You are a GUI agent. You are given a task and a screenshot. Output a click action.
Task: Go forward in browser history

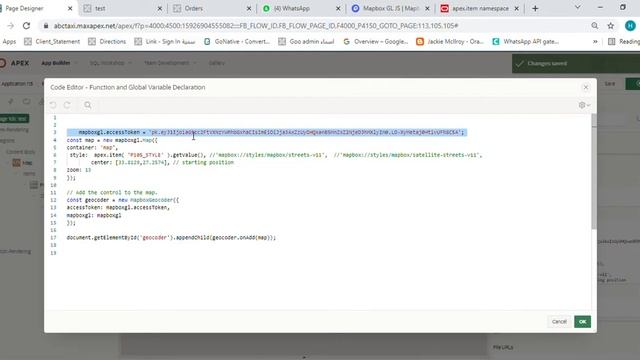[x=11, y=26]
